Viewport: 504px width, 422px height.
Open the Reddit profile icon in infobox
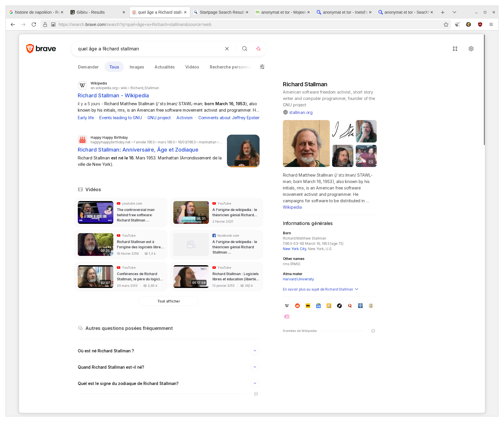[x=297, y=306]
